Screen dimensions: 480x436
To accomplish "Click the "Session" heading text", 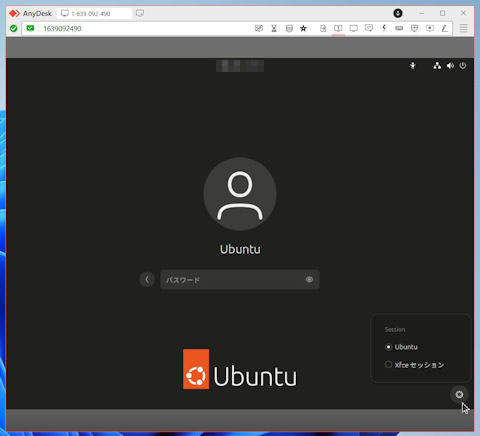I will pyautogui.click(x=395, y=330).
